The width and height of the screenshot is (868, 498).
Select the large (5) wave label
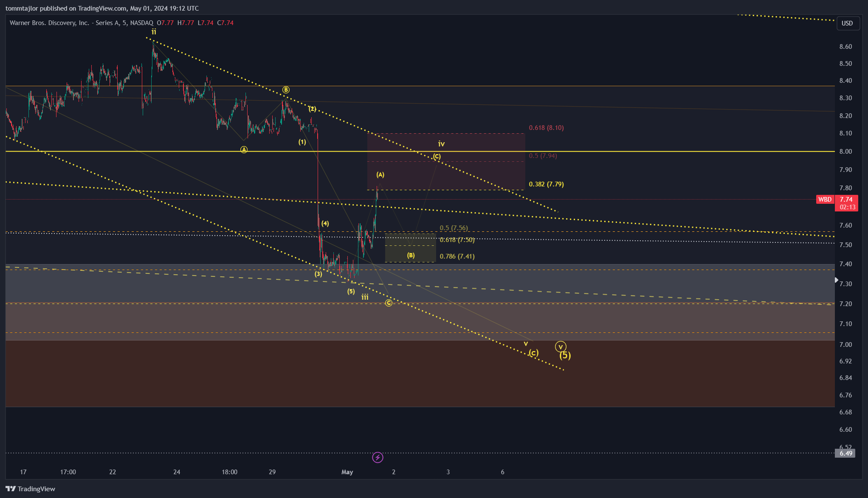coord(565,355)
